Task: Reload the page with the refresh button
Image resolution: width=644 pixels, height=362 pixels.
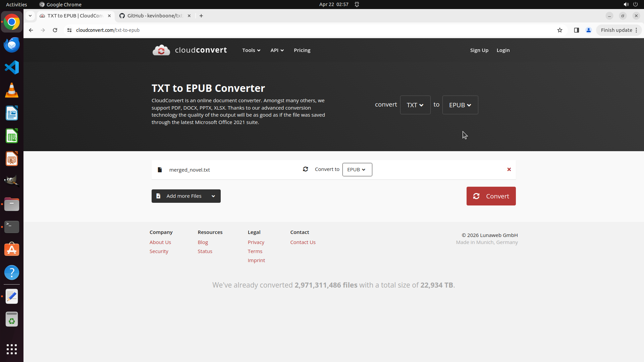Action: click(x=55, y=30)
